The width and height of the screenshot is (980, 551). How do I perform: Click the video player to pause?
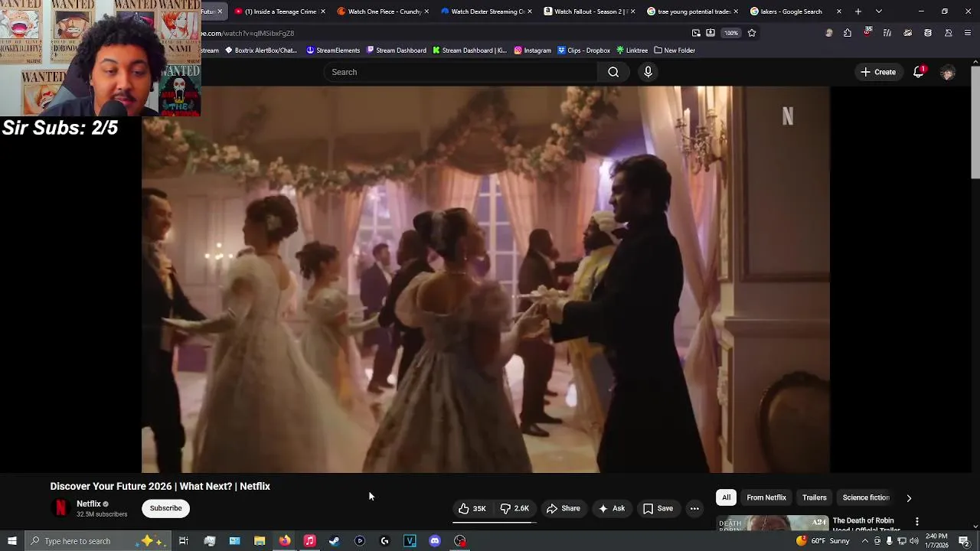coord(485,279)
